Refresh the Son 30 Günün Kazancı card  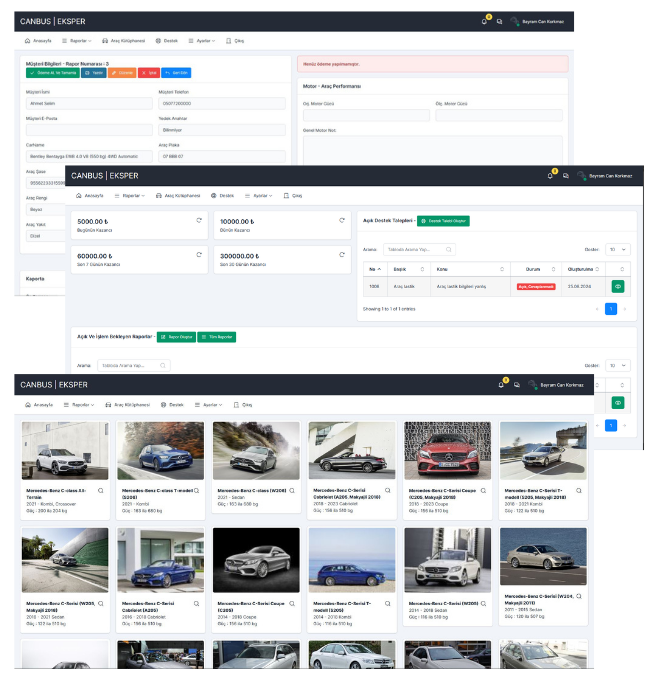342,255
